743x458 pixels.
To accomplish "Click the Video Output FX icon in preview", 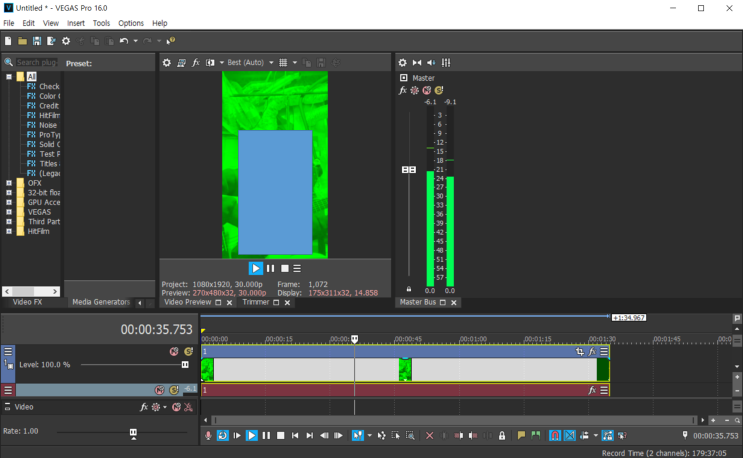I will (x=196, y=62).
